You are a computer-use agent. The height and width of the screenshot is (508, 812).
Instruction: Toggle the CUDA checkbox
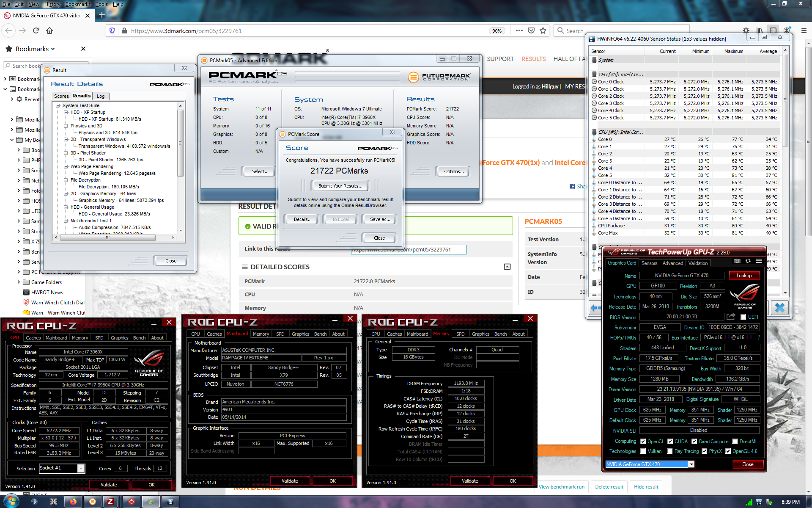coord(670,442)
